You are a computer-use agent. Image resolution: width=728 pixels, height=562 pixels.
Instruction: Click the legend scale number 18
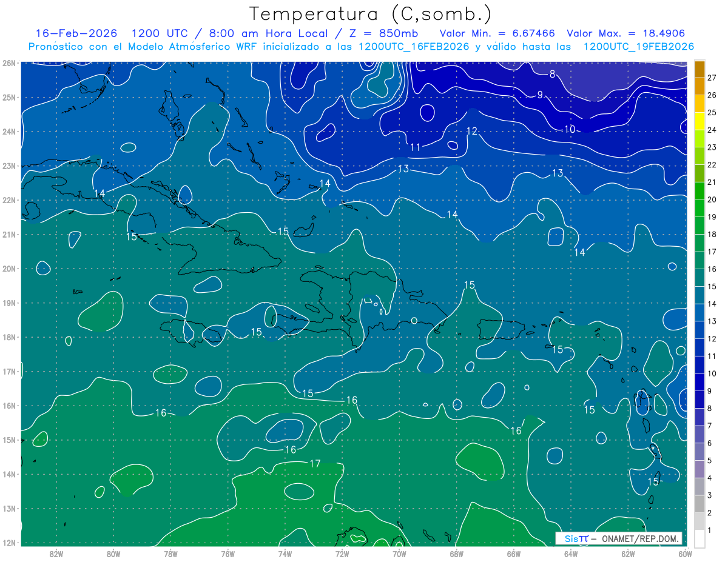[x=712, y=234]
